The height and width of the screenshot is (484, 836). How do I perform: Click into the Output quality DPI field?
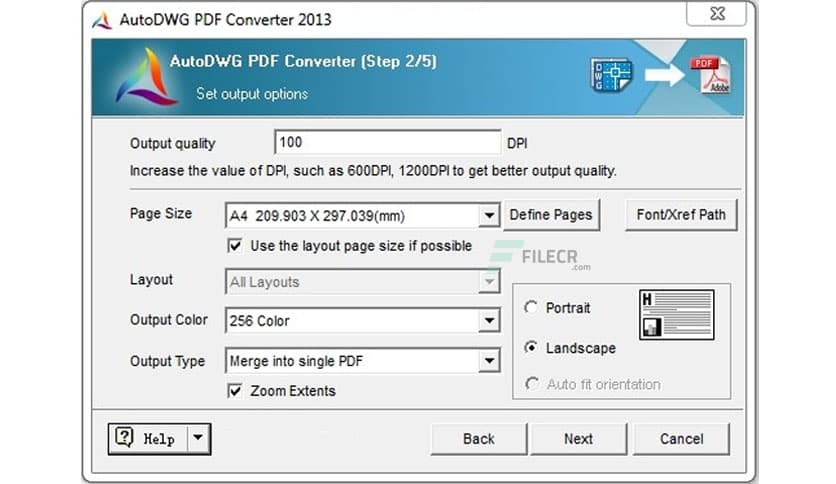point(388,142)
